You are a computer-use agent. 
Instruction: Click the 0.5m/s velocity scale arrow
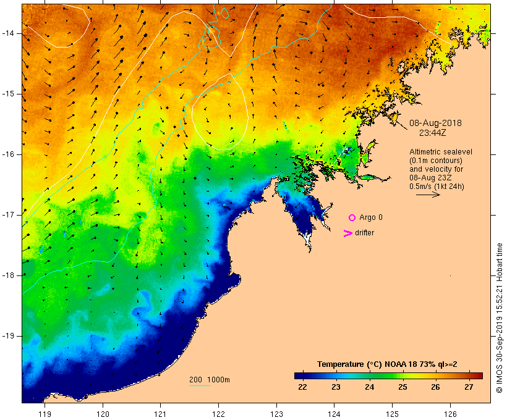[428, 195]
